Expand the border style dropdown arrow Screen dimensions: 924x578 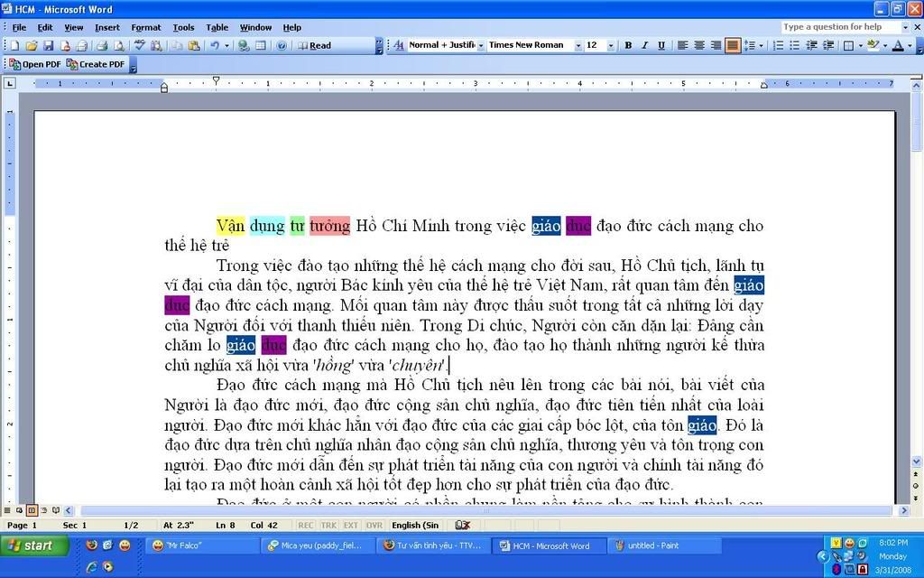860,45
